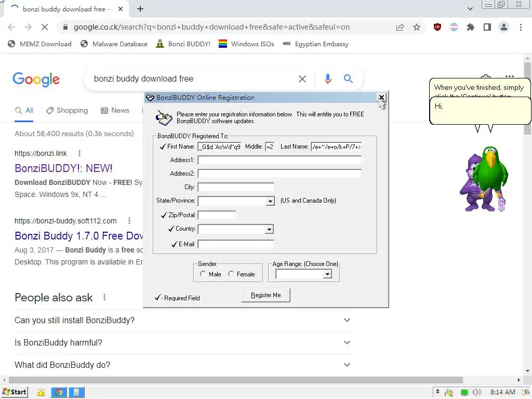Click the system clock 8:14 AM

pyautogui.click(x=502, y=392)
